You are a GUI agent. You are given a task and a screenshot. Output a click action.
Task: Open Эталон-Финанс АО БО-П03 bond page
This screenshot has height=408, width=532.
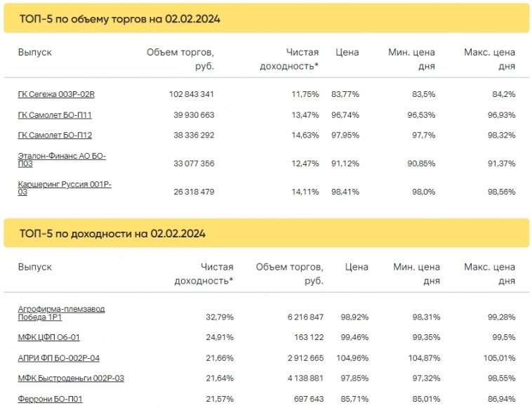62,159
